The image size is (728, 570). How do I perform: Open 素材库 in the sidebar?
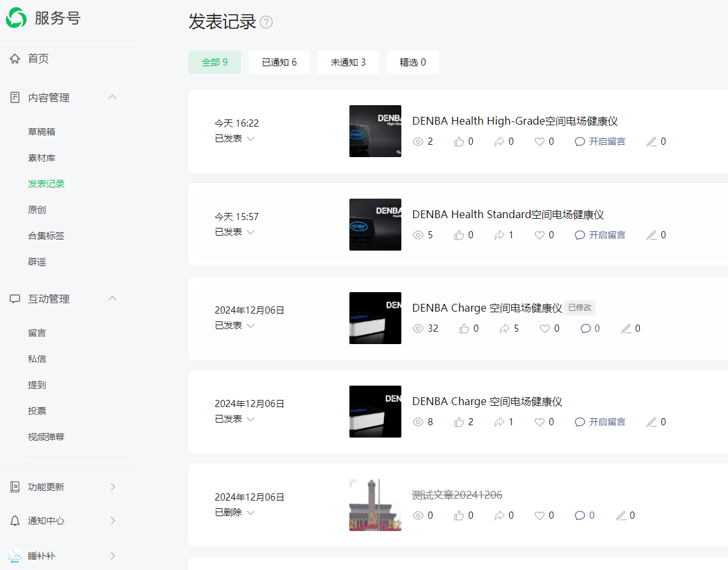tap(42, 158)
